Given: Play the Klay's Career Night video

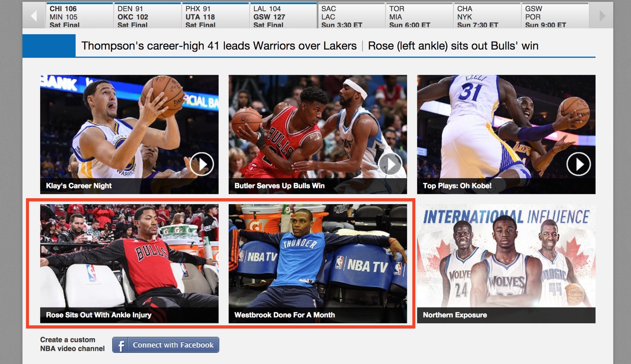Looking at the screenshot, I should [202, 164].
